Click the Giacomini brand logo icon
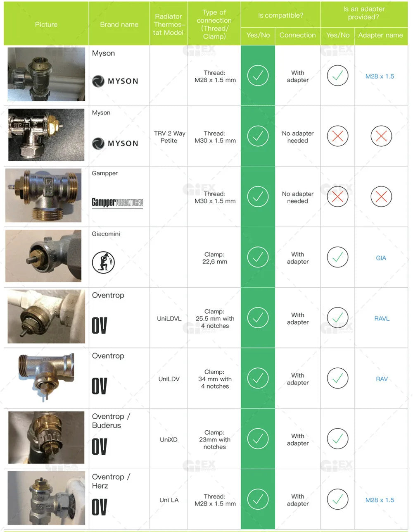The image size is (413, 532). (x=103, y=262)
